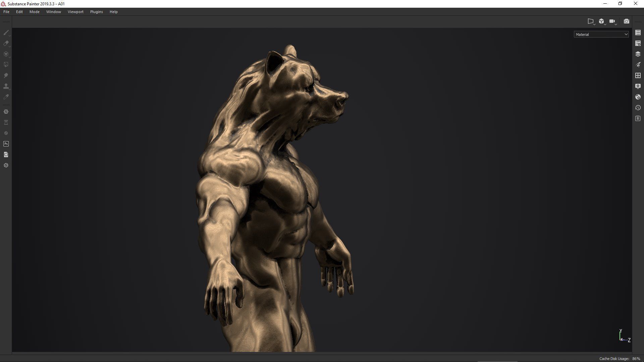The height and width of the screenshot is (362, 644).
Task: Click the Cache Disk Usage status text
Action: 620,359
